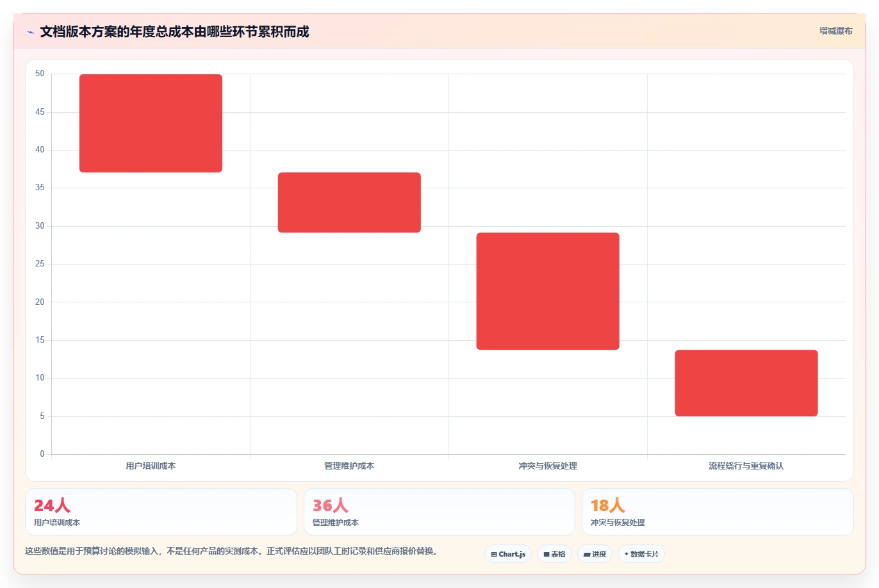Click the 用户培训成本 caption under 24人

click(x=57, y=523)
